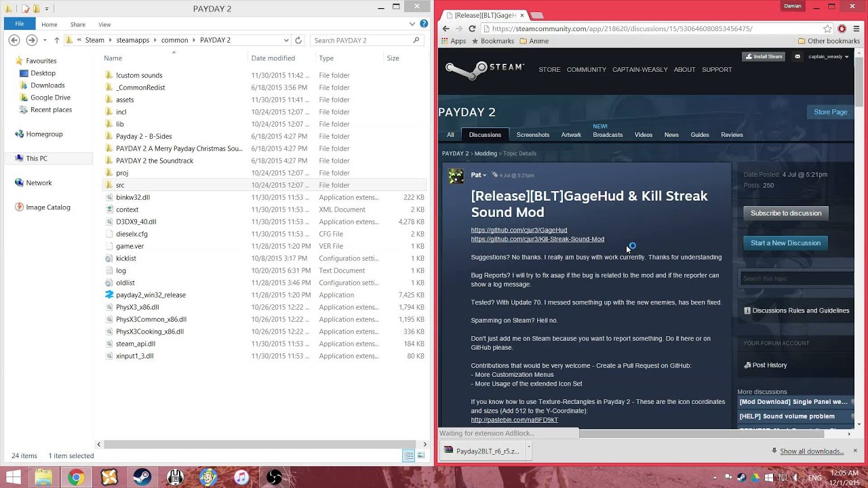Click the Search this topic field
Screen dimensions: 868x488
coord(796,279)
